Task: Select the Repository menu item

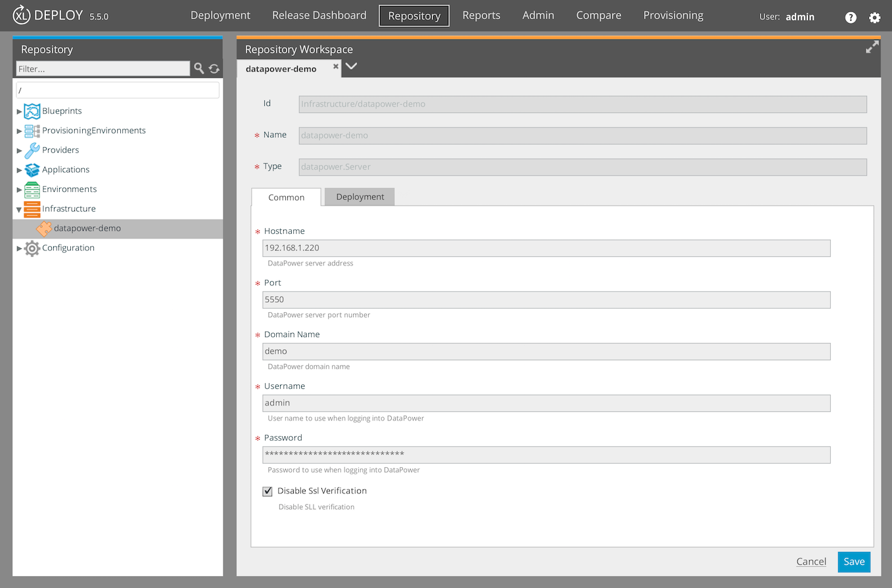Action: 414,16
